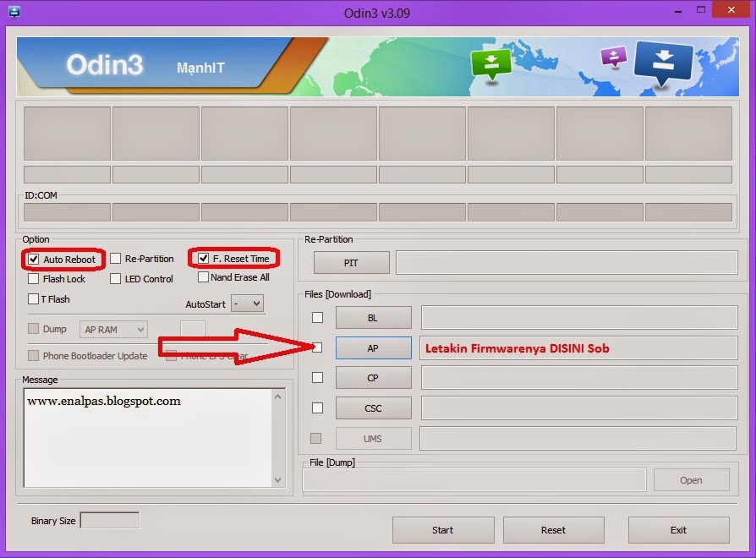Click the www.enalpas.blogspot.com message text
This screenshot has width=756, height=558.
(x=104, y=401)
